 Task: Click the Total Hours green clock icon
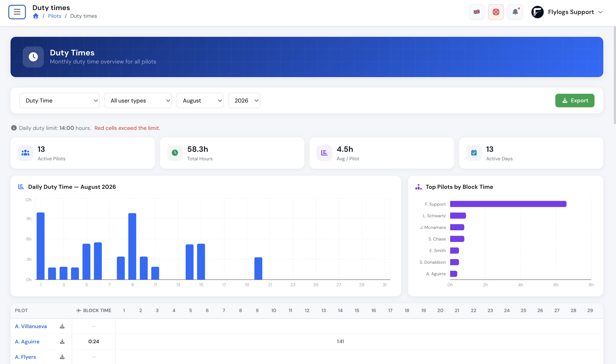click(x=175, y=153)
